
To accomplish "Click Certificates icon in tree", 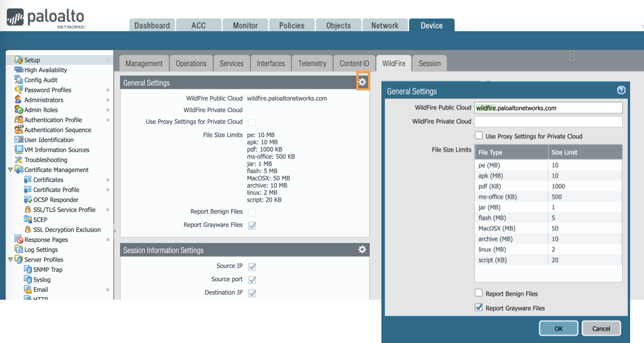I will click(28, 179).
